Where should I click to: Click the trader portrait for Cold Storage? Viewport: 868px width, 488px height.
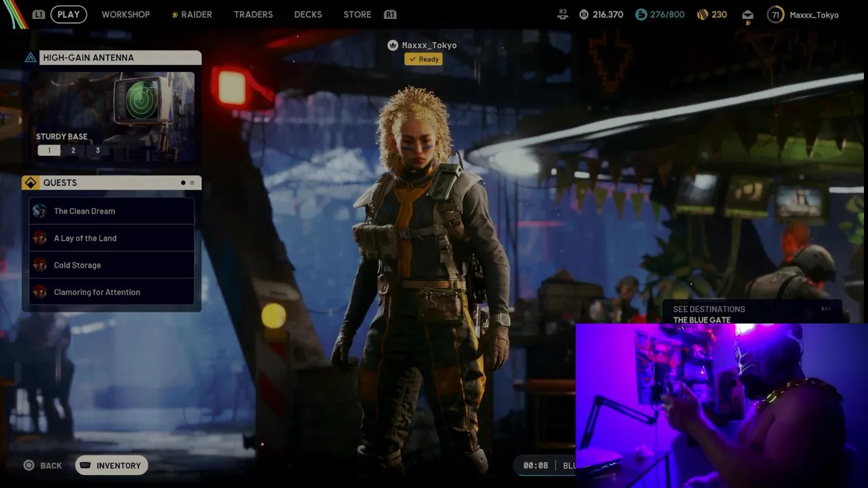[40, 265]
